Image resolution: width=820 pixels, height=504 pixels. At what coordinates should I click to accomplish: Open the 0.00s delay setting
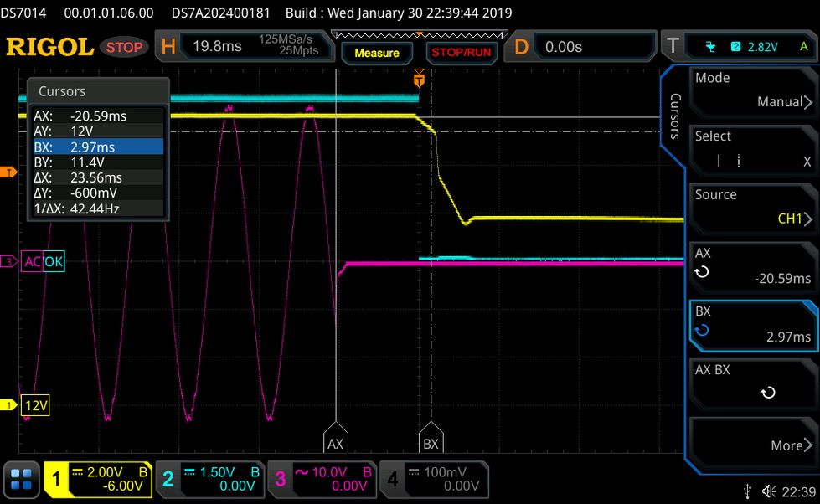tap(563, 47)
